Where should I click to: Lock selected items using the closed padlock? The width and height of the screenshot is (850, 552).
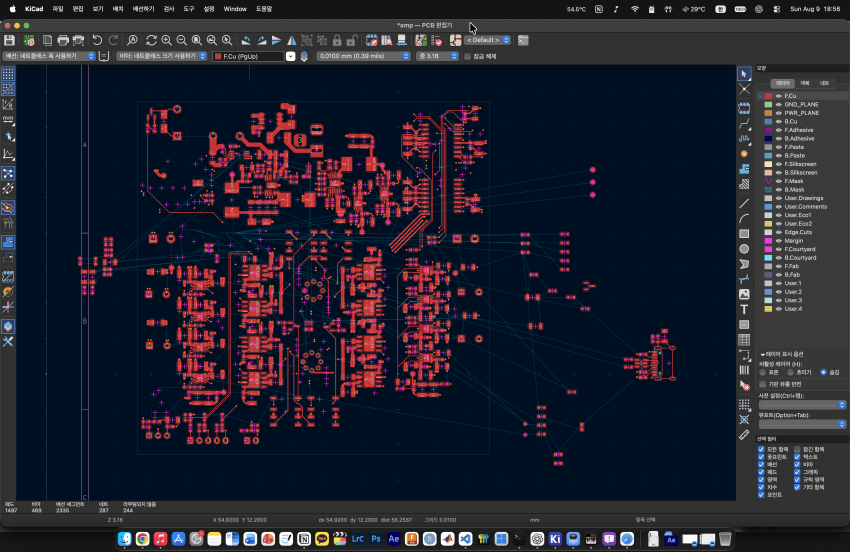click(x=337, y=40)
